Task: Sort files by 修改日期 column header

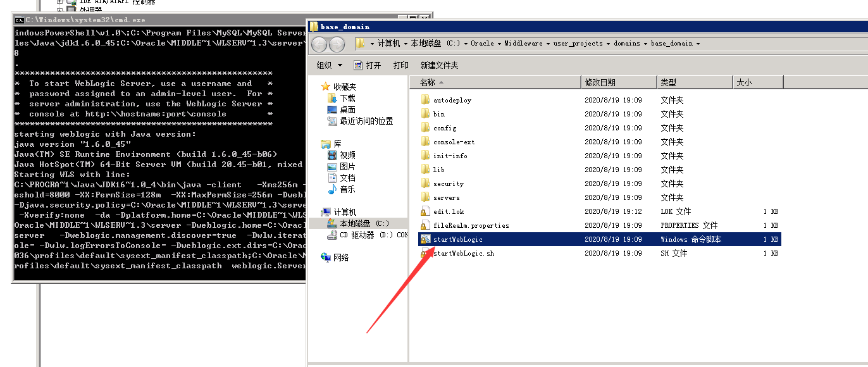Action: coord(600,82)
